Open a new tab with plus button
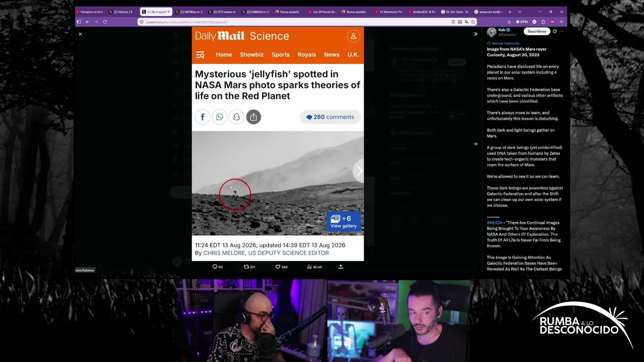Screen dimensions: 644x362 [510, 12]
